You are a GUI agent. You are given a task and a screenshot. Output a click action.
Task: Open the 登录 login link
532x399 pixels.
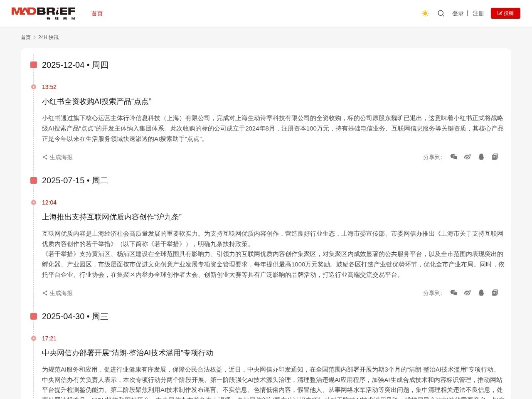pyautogui.click(x=458, y=13)
